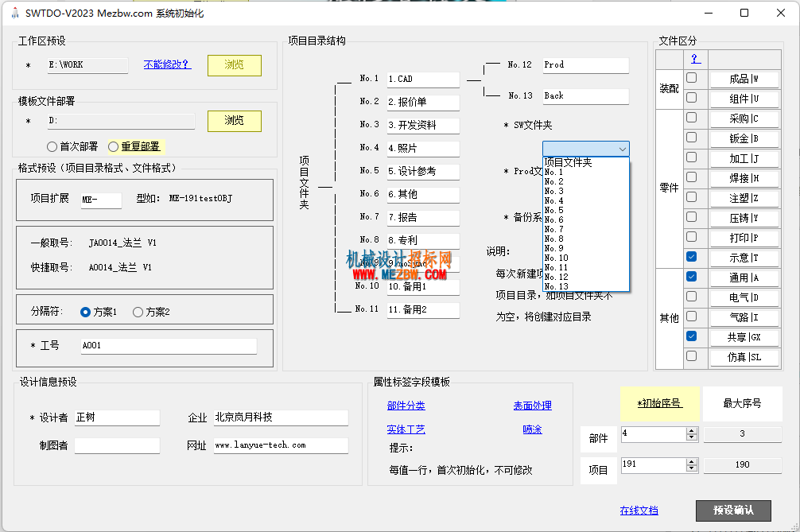Open the SW文件夹 dropdown arrow
800x532 pixels.
(x=623, y=149)
